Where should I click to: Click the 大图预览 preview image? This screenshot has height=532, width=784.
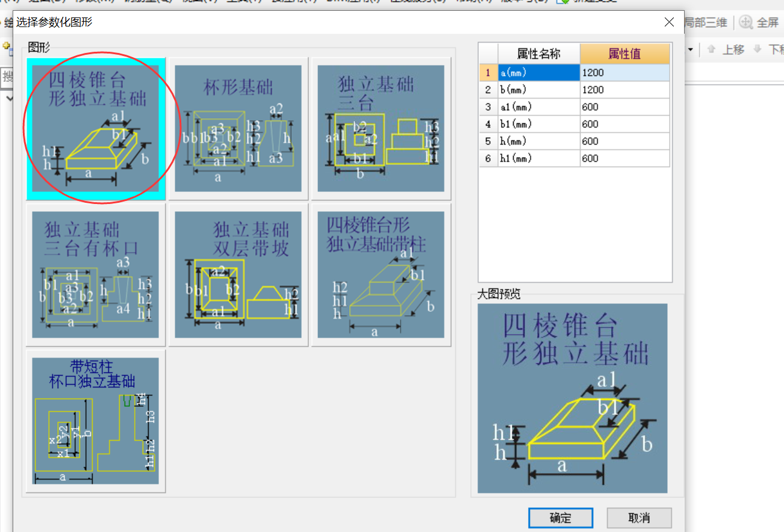coord(573,398)
